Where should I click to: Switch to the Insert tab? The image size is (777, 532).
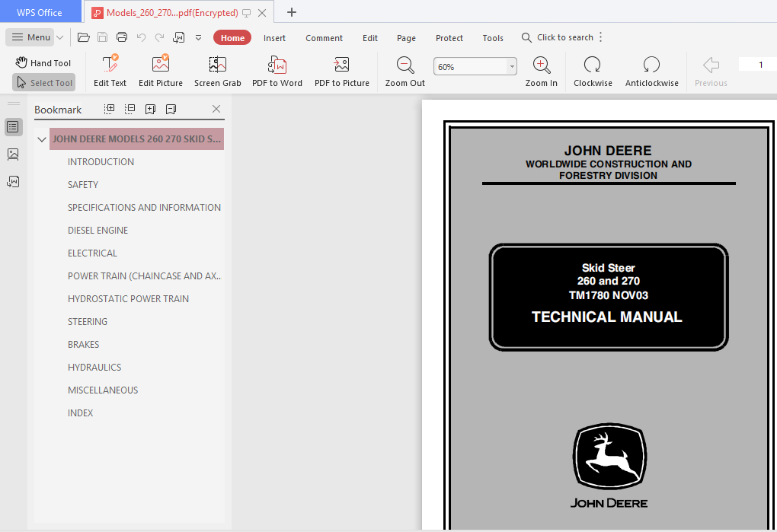tap(274, 37)
